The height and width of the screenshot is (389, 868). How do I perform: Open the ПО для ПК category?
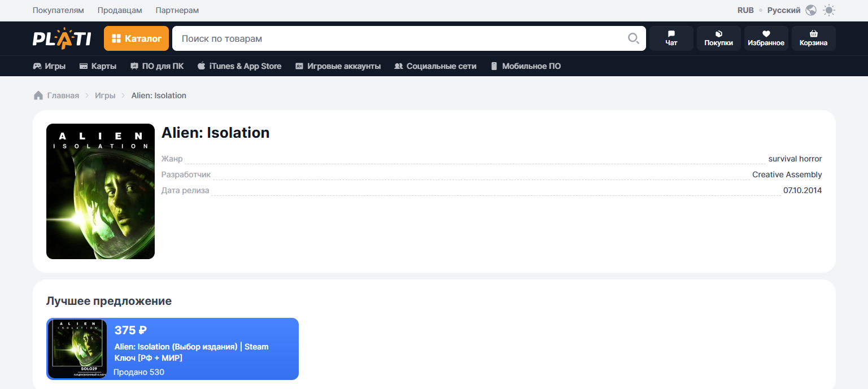pyautogui.click(x=157, y=66)
